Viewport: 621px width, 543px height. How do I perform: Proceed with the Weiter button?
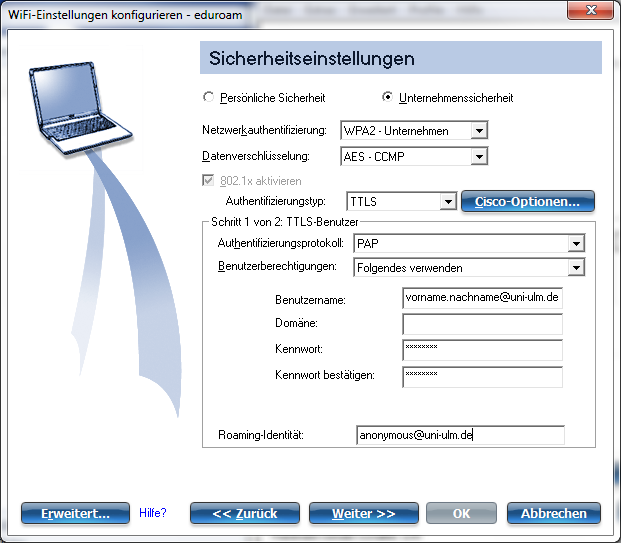[364, 513]
